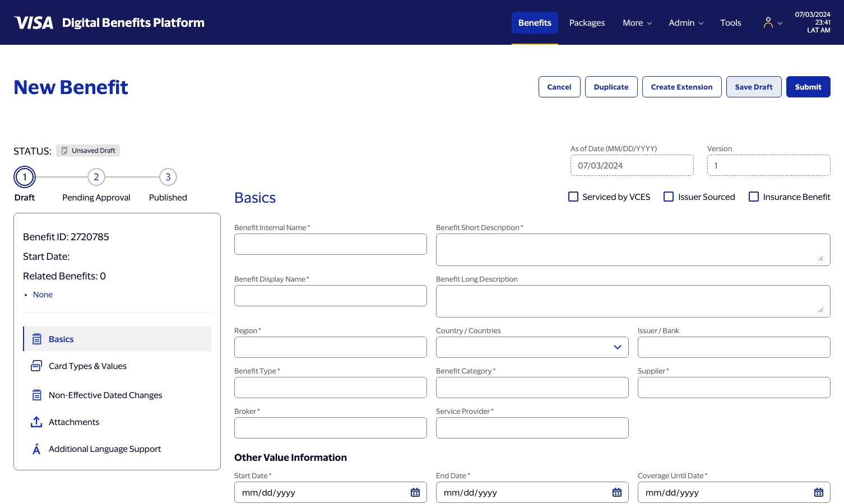Click the Unsaved Draft status badge

(88, 151)
